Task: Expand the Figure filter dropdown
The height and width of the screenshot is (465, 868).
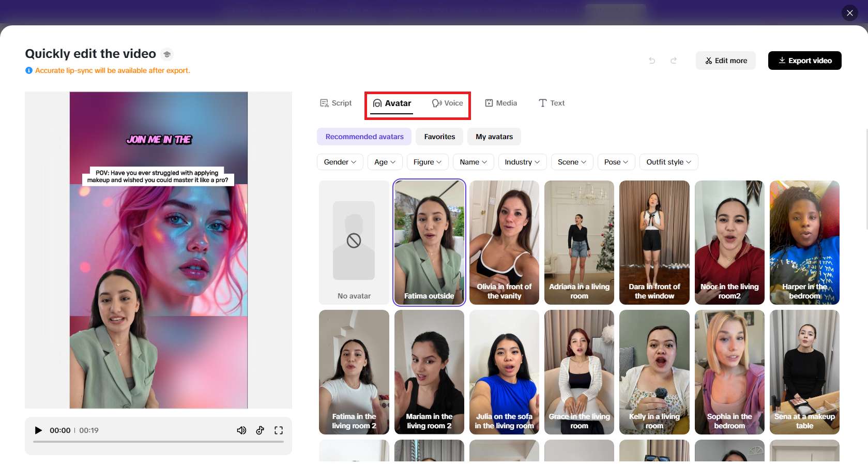Action: click(428, 162)
